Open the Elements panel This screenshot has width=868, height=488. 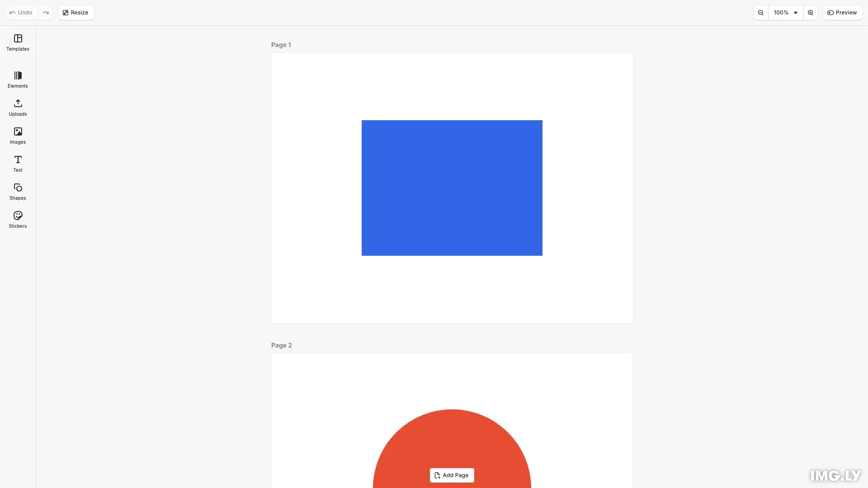click(x=18, y=80)
